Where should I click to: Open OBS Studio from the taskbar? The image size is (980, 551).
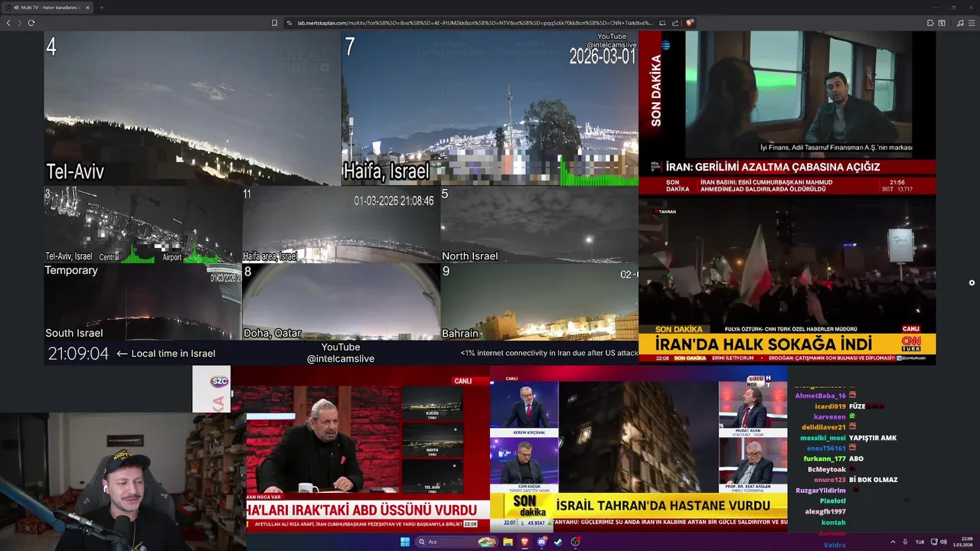(x=576, y=542)
